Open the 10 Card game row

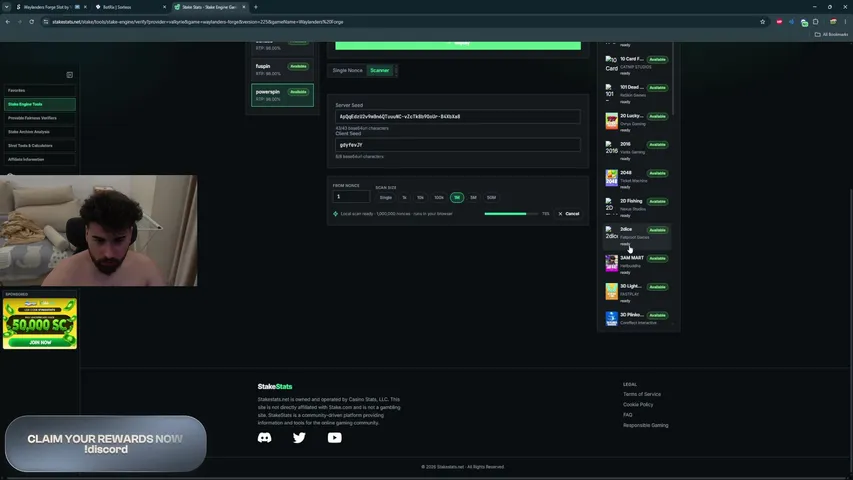coord(638,65)
